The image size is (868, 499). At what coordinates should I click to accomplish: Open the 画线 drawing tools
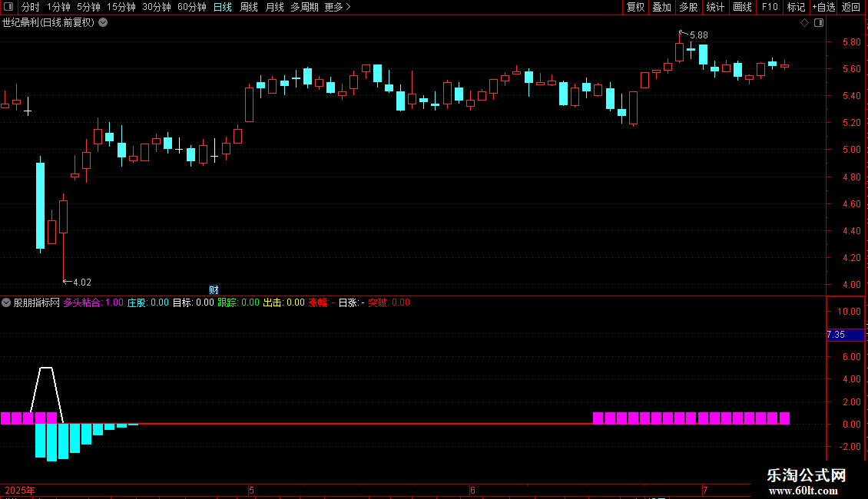pyautogui.click(x=742, y=7)
